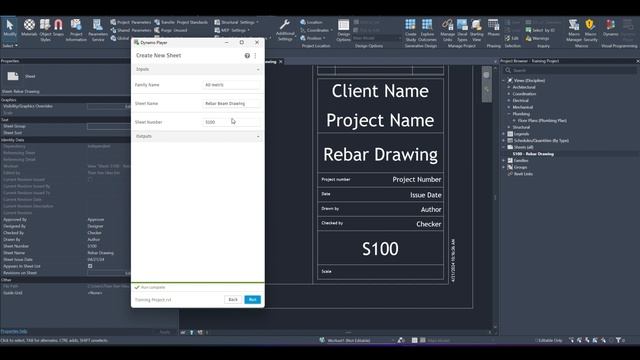Select the Mechanical tree item
Screen dimensions: 640x360
coord(522,107)
